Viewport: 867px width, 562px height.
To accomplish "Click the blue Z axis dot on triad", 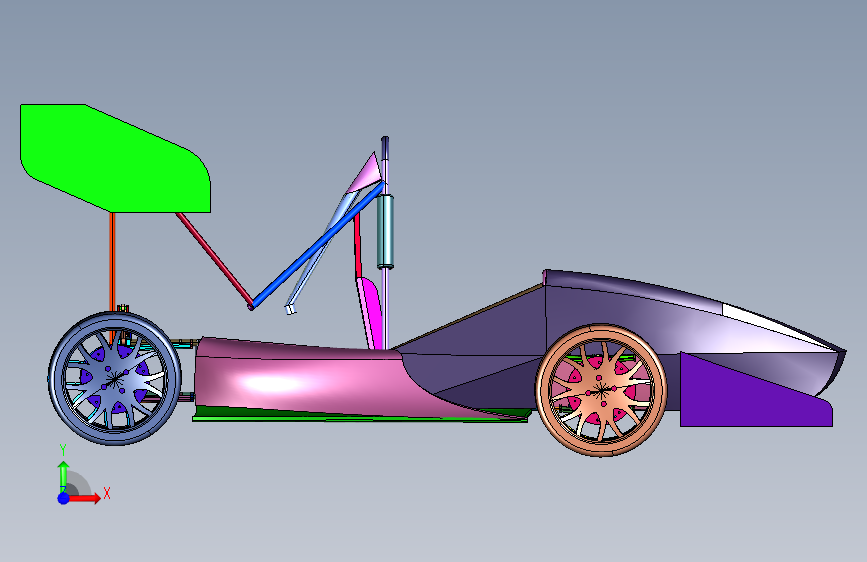I will click(64, 498).
